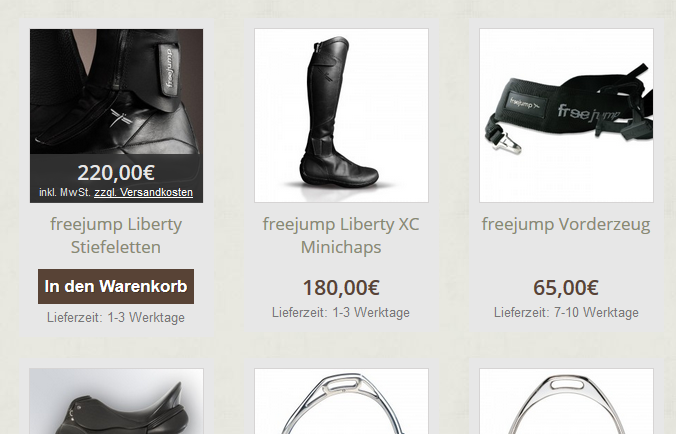The height and width of the screenshot is (434, 676).
Task: Open the freejump Vorderzeug product photo
Action: [566, 116]
